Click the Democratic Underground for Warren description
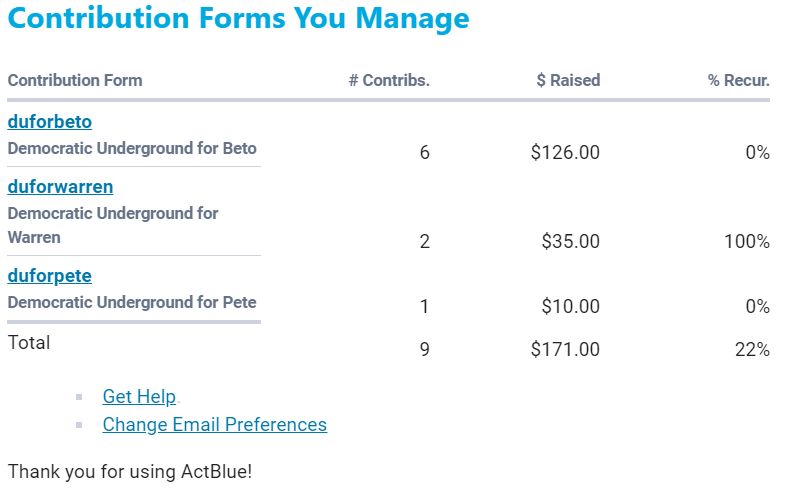 [113, 225]
